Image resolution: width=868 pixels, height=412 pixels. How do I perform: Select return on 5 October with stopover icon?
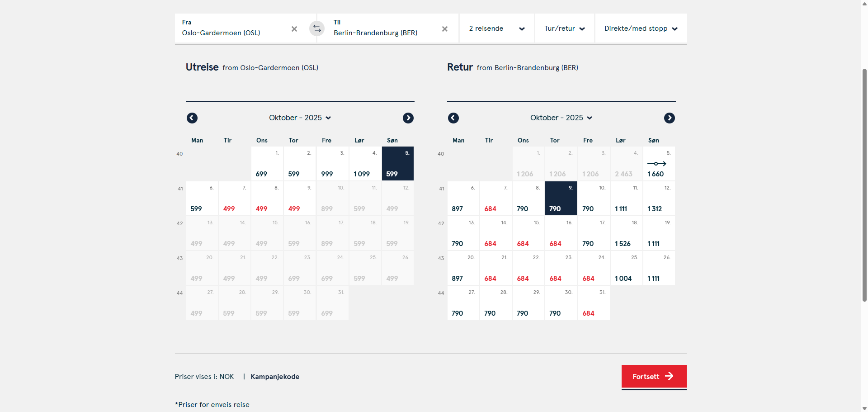pos(659,164)
